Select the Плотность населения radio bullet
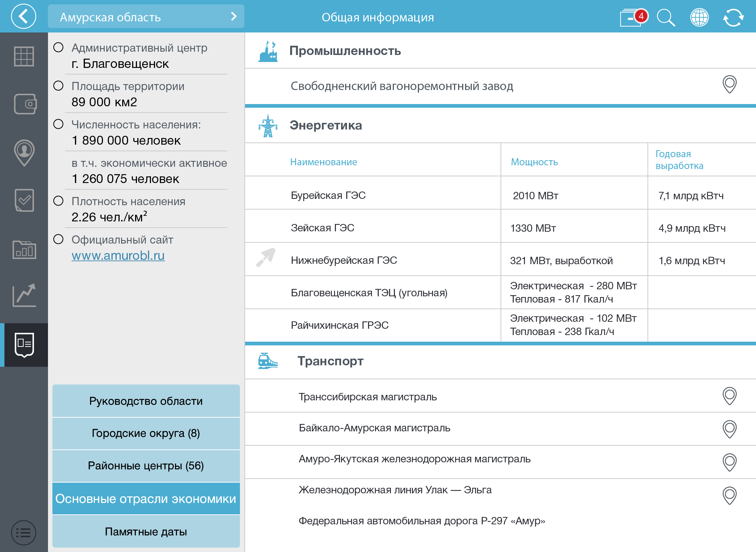 click(58, 201)
